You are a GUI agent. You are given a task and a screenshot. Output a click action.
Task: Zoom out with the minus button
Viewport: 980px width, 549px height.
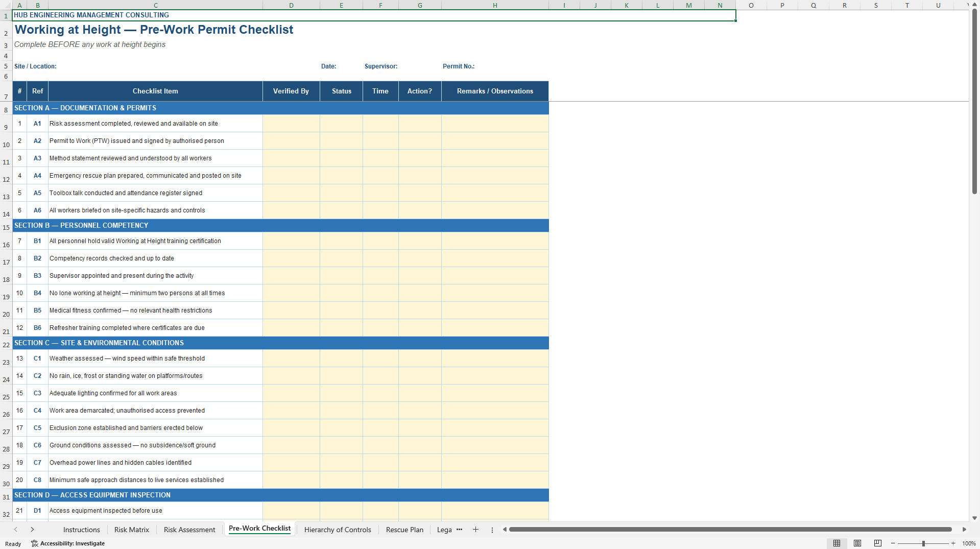893,543
